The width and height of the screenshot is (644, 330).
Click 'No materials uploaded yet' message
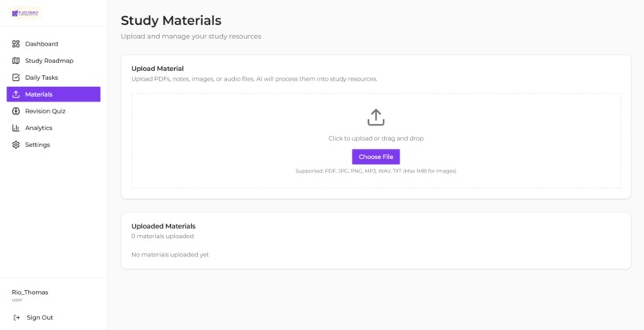point(170,255)
